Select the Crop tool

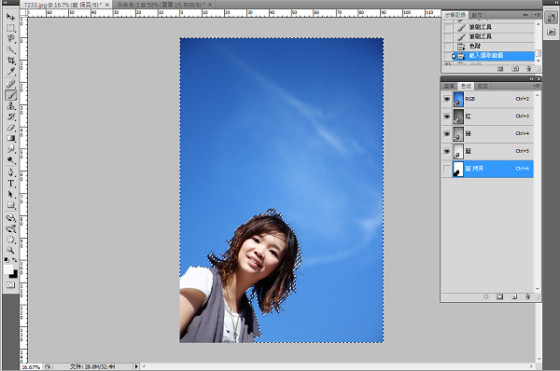coord(11,60)
